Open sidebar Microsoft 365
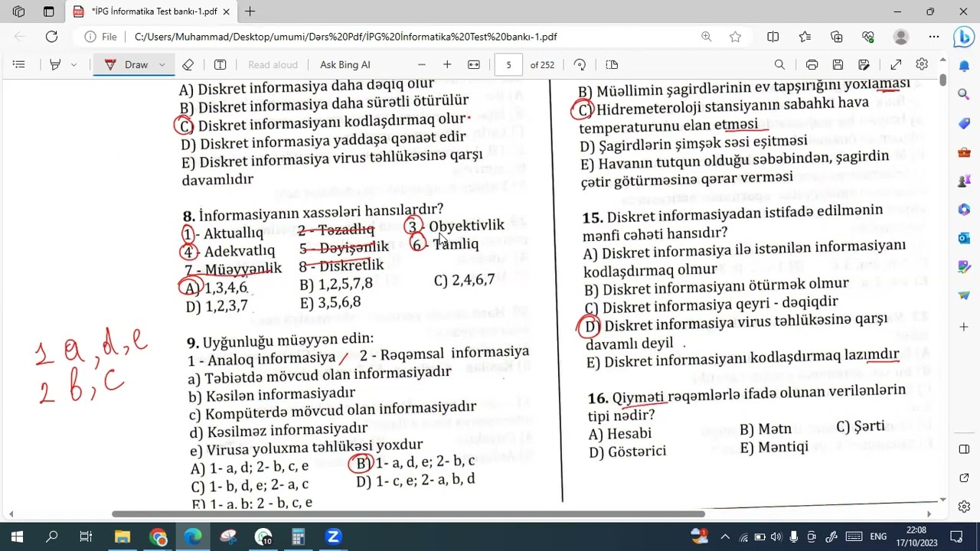This screenshot has height=551, width=980. 964,210
